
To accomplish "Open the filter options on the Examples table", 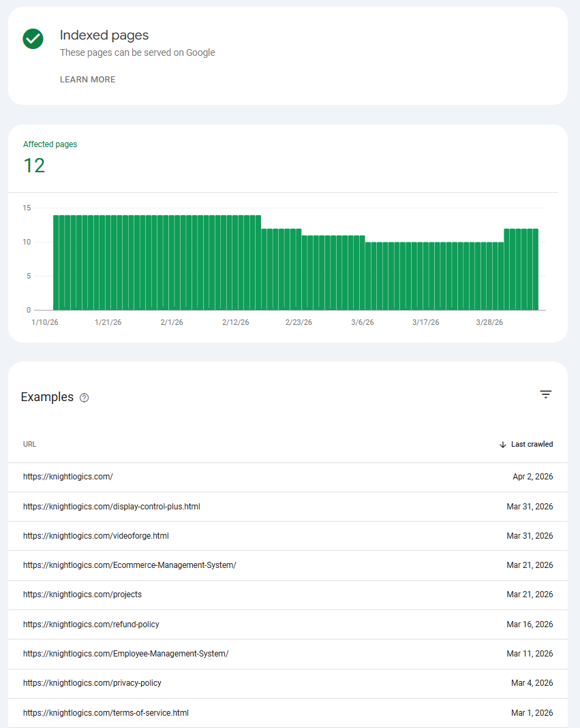I will tap(545, 394).
